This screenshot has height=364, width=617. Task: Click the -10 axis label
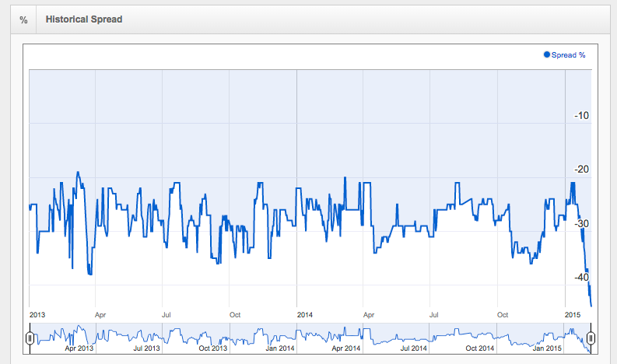581,116
